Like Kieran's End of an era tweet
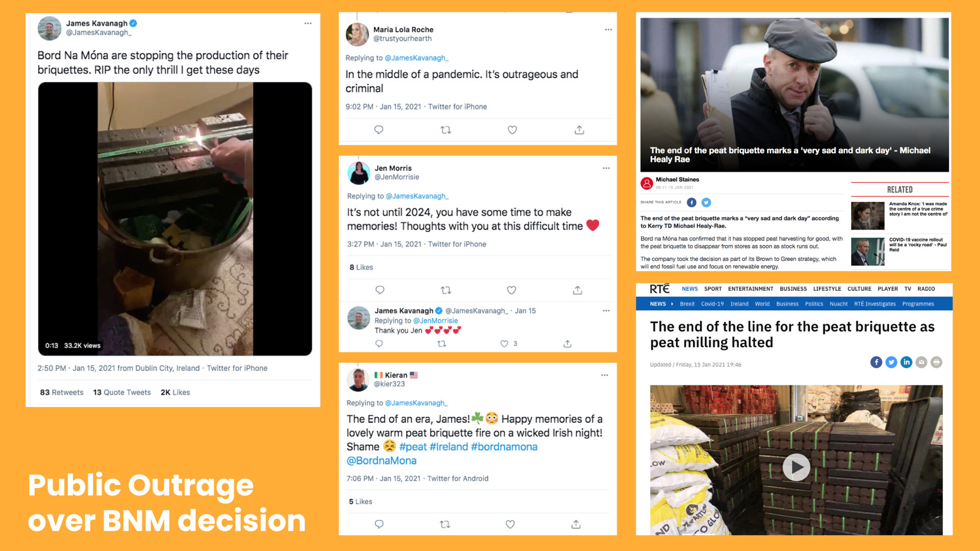 (510, 524)
